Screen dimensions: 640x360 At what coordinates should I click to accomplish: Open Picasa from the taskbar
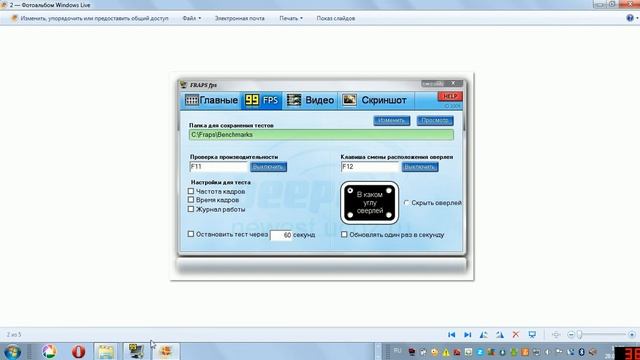[x=49, y=351]
